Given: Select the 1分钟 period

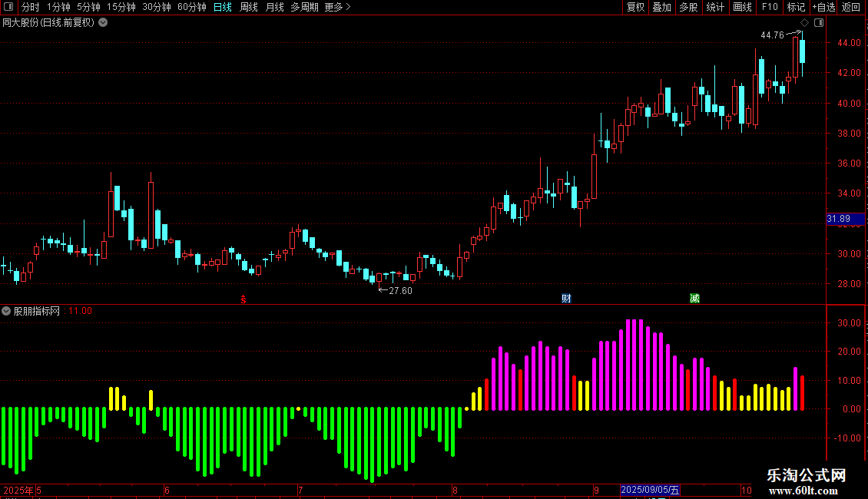Looking at the screenshot, I should click(58, 7).
